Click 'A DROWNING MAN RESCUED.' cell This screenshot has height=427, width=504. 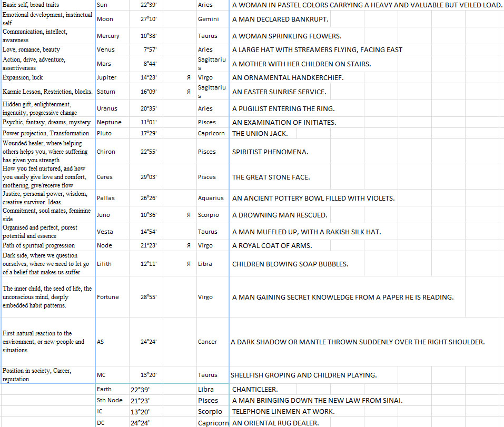pos(280,215)
